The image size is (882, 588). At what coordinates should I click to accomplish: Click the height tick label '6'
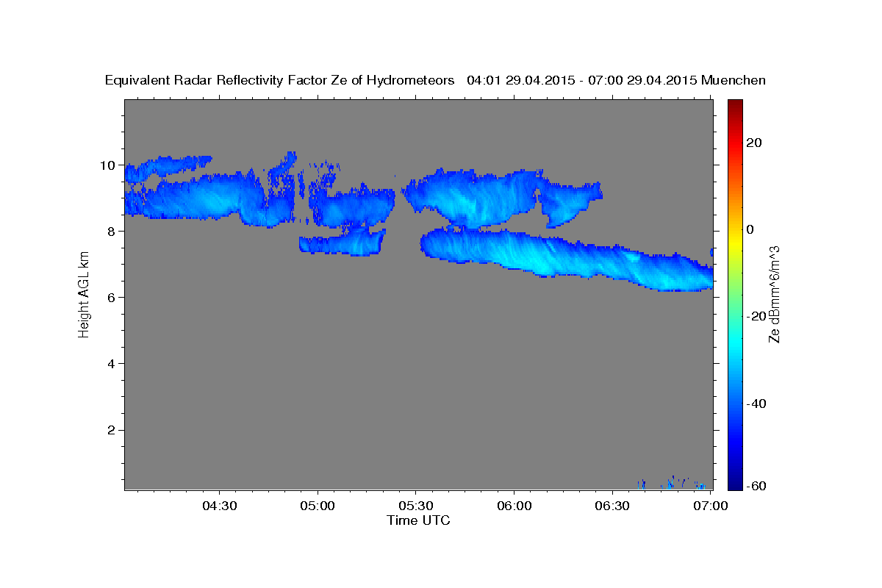[x=112, y=298]
